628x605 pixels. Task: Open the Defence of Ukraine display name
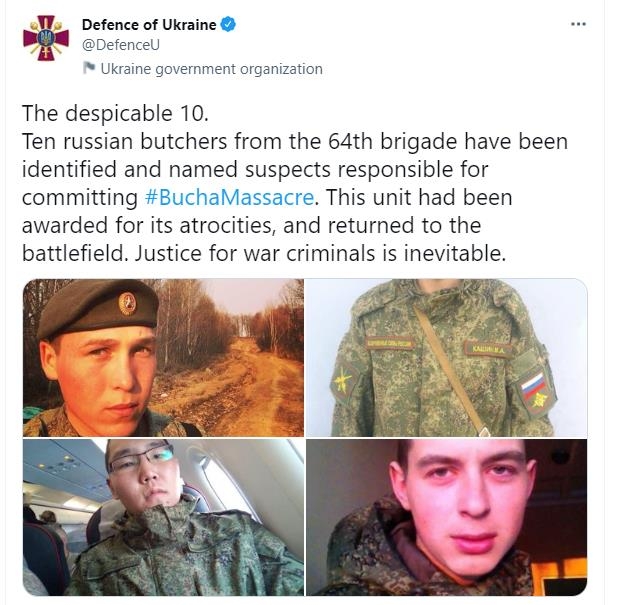(149, 25)
